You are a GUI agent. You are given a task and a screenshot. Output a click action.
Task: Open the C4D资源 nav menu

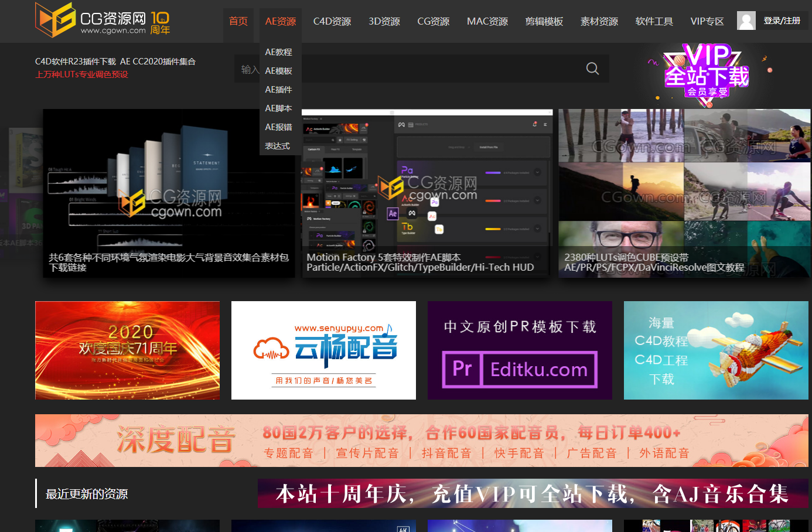(x=332, y=22)
